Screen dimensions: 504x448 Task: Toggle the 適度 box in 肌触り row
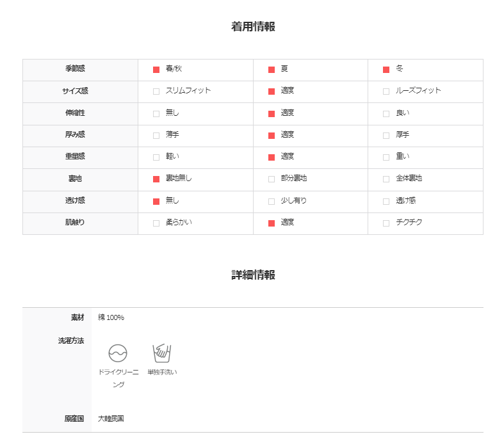tap(272, 223)
